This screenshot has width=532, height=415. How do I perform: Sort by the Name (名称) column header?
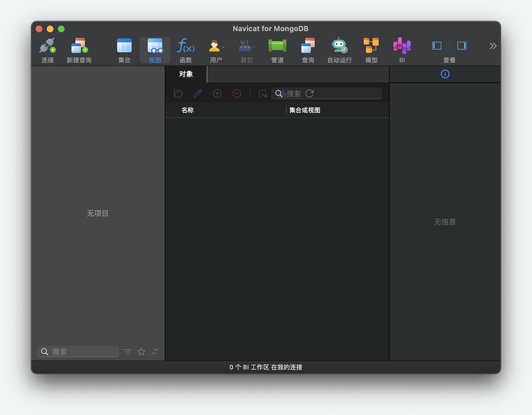187,110
